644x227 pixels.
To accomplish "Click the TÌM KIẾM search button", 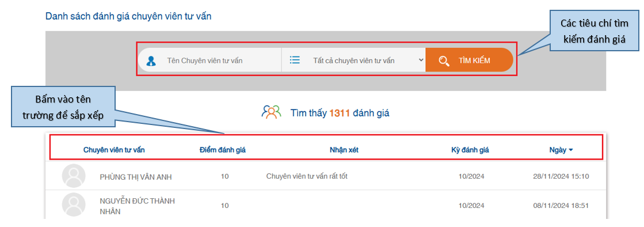I will (x=469, y=60).
